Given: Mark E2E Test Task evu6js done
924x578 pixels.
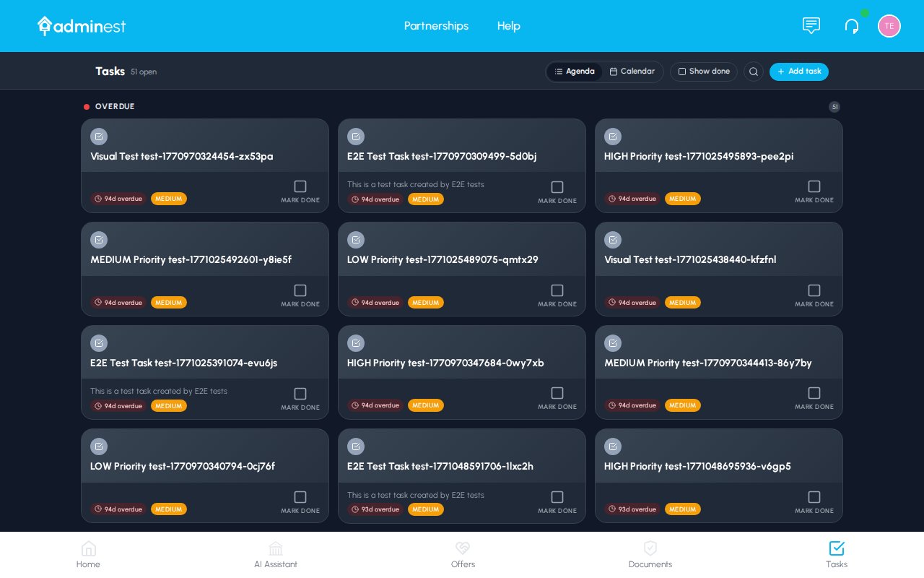Looking at the screenshot, I should [300, 394].
